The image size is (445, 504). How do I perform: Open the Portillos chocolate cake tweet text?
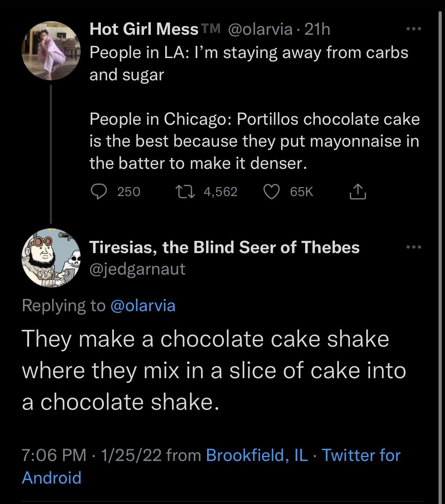click(254, 141)
